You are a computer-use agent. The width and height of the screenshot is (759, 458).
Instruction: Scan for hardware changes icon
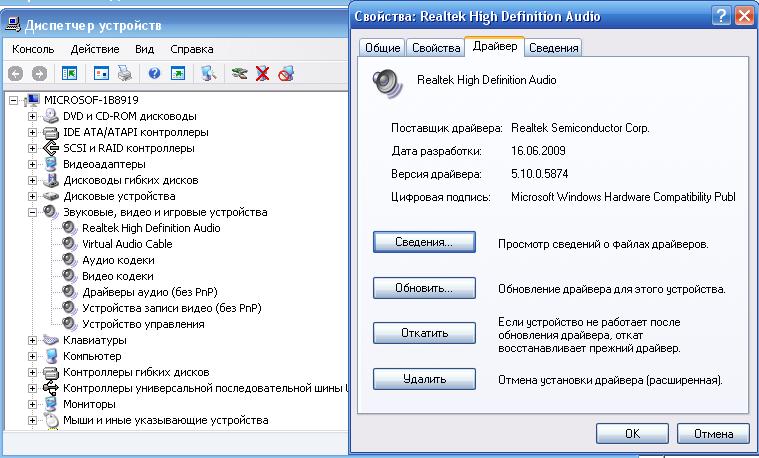click(209, 74)
